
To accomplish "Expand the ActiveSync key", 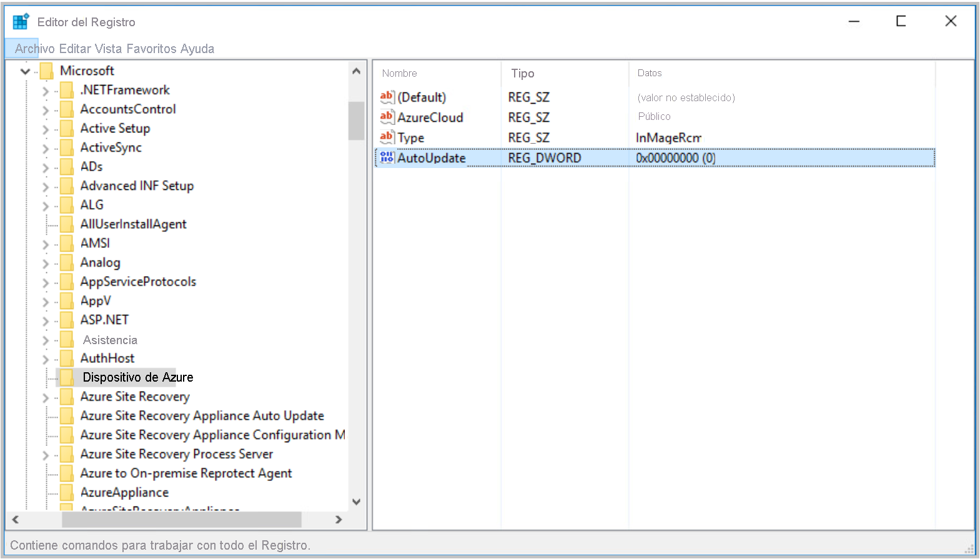I will pyautogui.click(x=45, y=149).
